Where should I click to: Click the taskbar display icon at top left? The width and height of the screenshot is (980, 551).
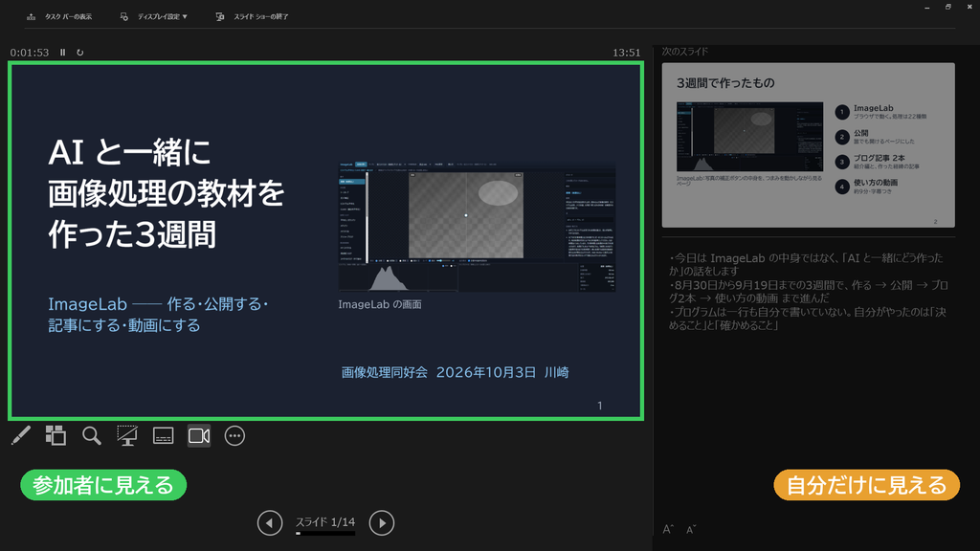[x=31, y=17]
